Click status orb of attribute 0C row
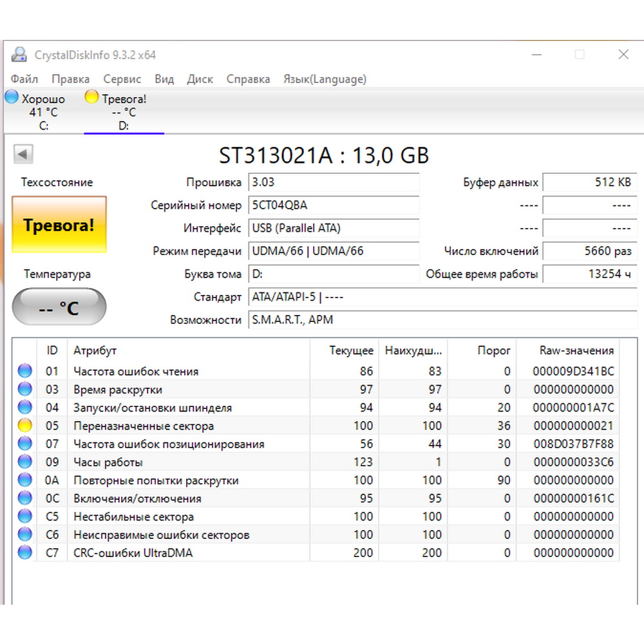The image size is (644, 644). tap(24, 498)
